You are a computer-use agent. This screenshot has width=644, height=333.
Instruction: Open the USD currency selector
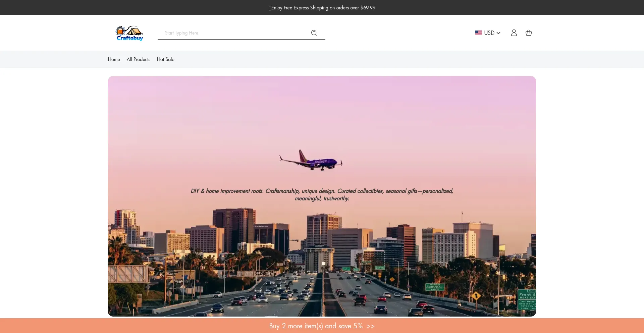pyautogui.click(x=489, y=33)
